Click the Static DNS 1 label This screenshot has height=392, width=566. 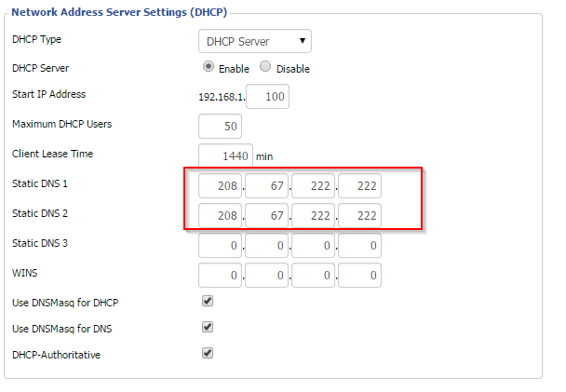[40, 183]
